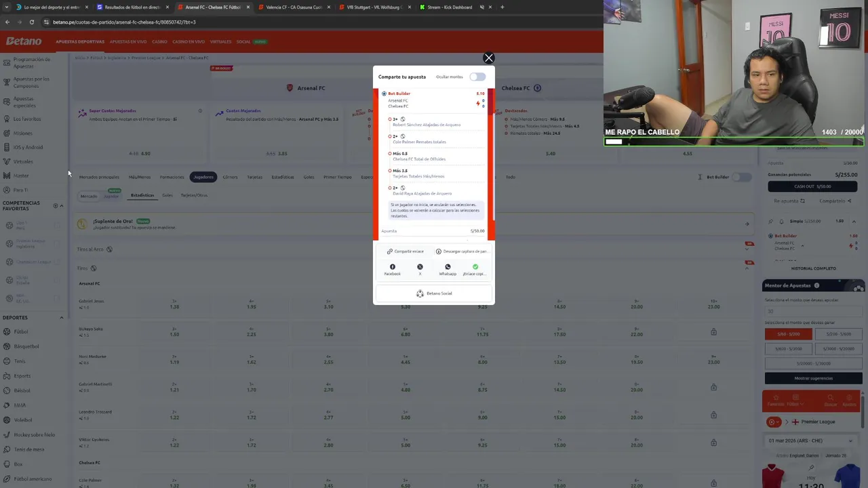Open Betano Social button
Viewport: 868px width, 488px height.
[434, 293]
